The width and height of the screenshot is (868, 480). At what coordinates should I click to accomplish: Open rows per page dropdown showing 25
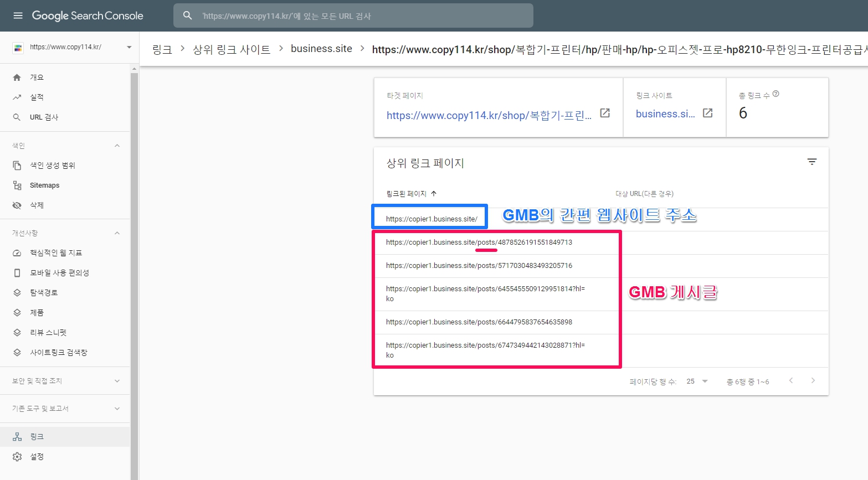(x=697, y=381)
